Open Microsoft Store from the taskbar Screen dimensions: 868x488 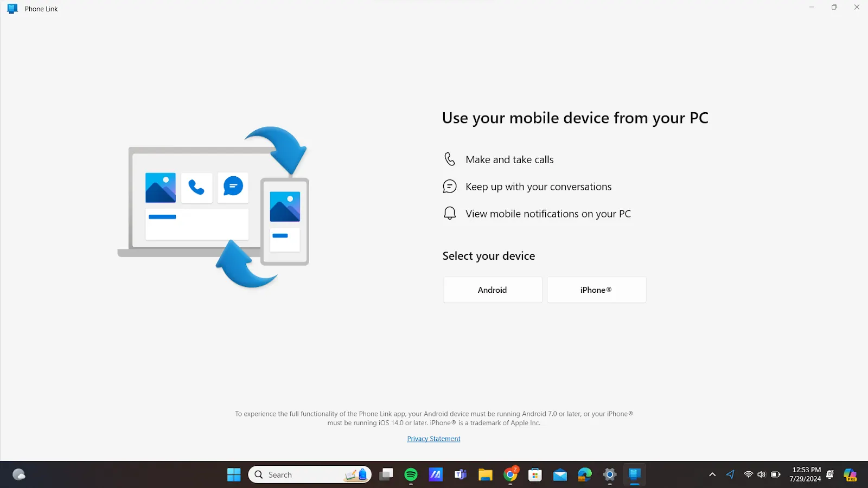[535, 475]
